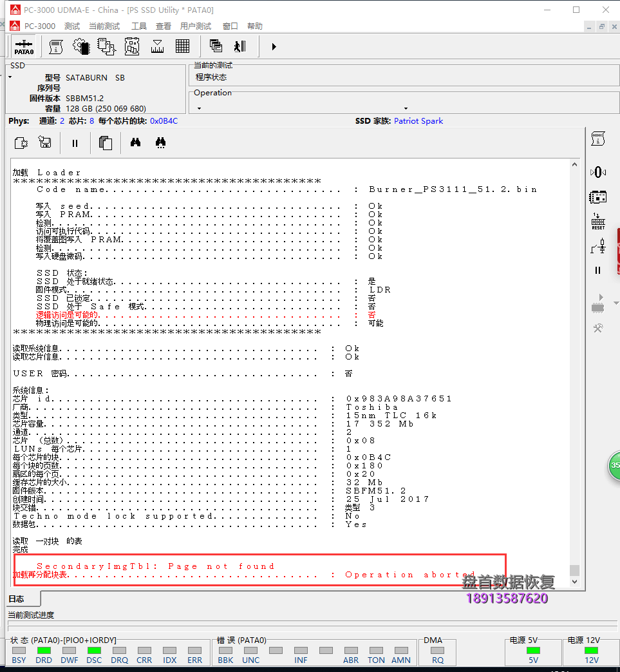The image size is (620, 672).
Task: Click the Patriot Spark SSD family link
Action: click(x=418, y=121)
